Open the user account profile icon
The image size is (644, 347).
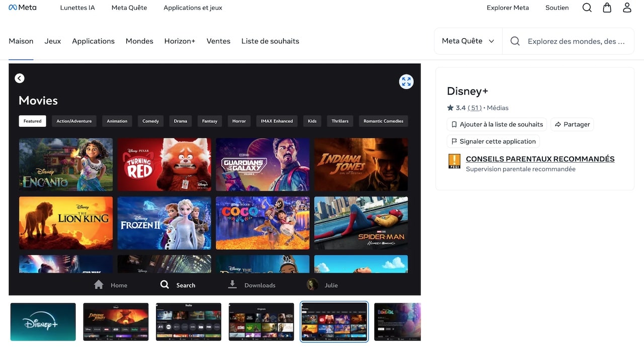point(627,8)
